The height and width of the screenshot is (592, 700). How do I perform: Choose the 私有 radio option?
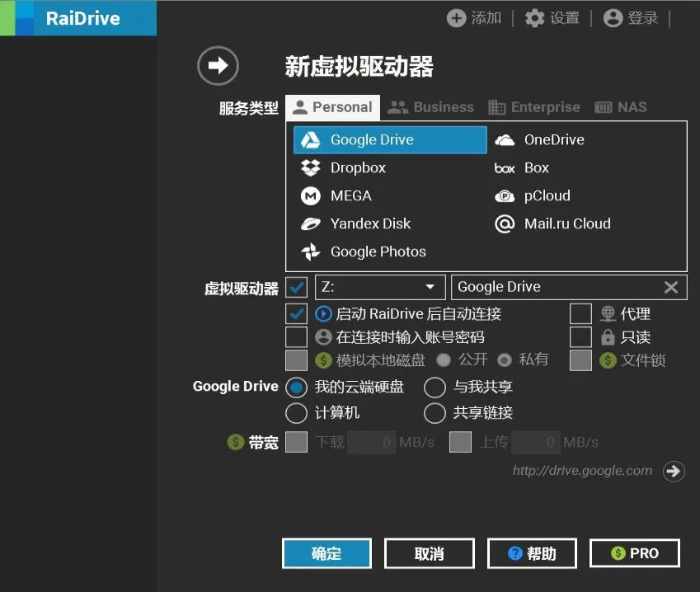[505, 359]
